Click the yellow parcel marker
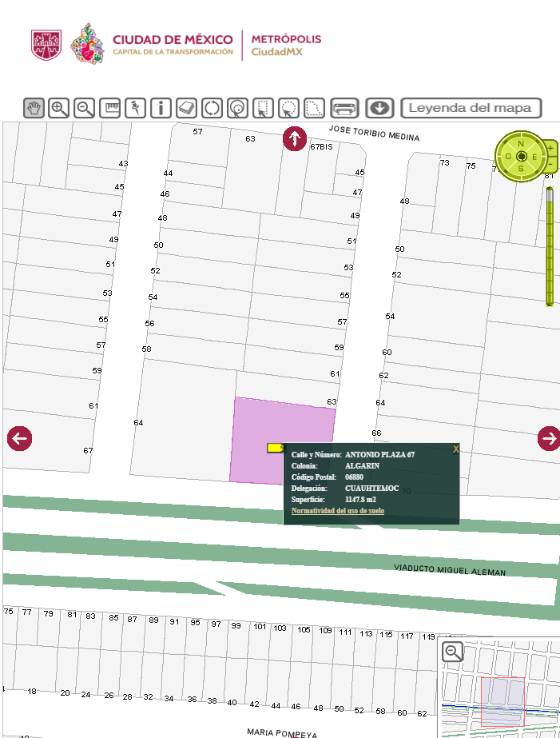560x738 pixels. point(276,448)
